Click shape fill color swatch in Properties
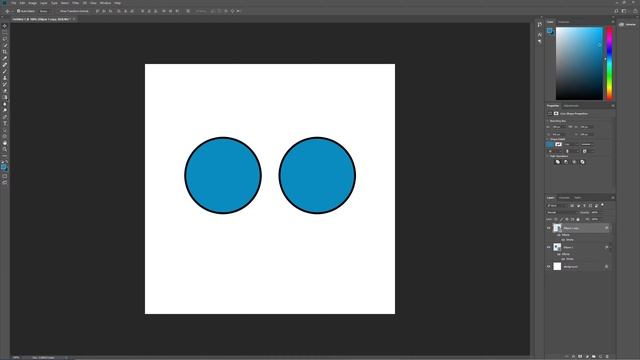The height and width of the screenshot is (360, 640). (550, 144)
